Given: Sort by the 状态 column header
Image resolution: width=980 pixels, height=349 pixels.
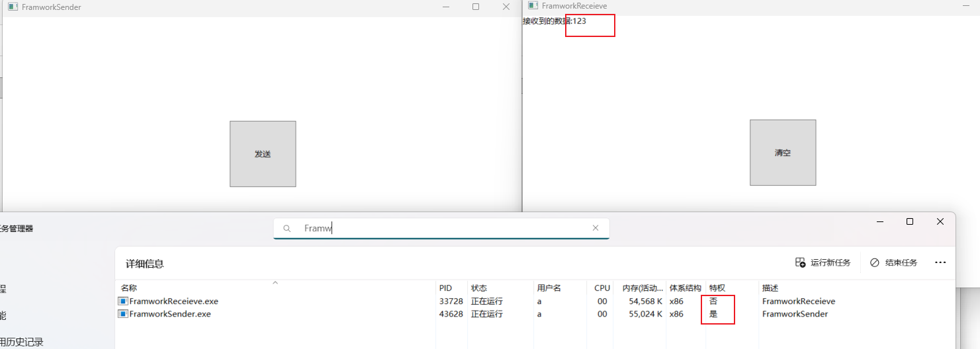Looking at the screenshot, I should (x=478, y=288).
